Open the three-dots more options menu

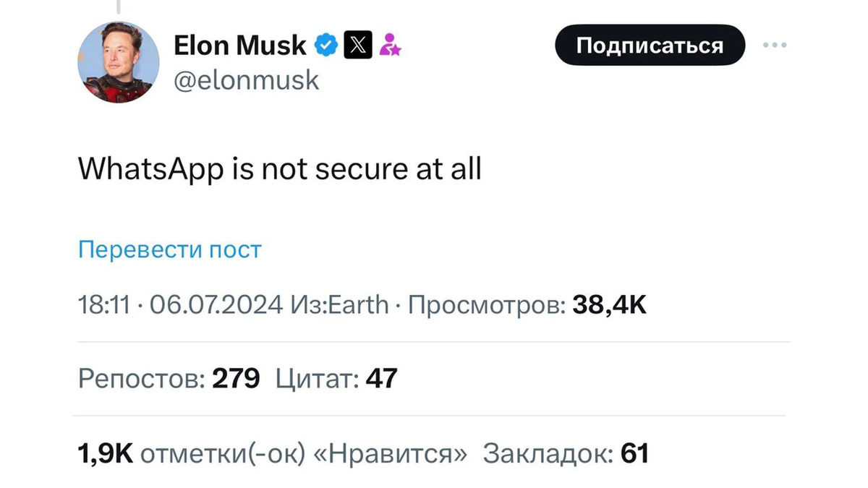point(775,45)
